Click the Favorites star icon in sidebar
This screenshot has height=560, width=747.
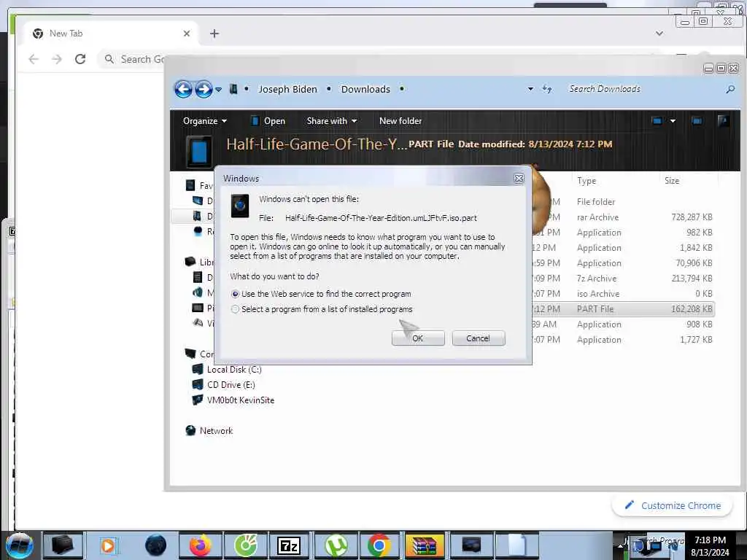pyautogui.click(x=190, y=185)
